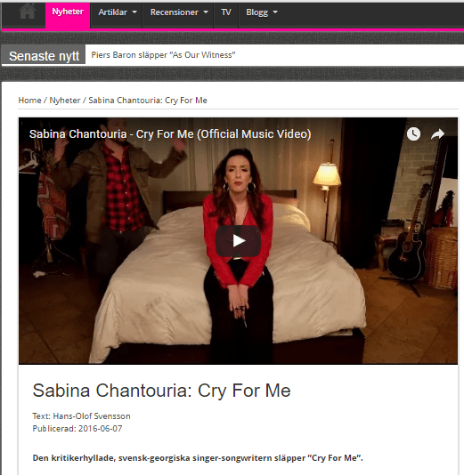Screen dimensions: 464x476
Task: Click the Publicerad date line
Action: pos(77,429)
